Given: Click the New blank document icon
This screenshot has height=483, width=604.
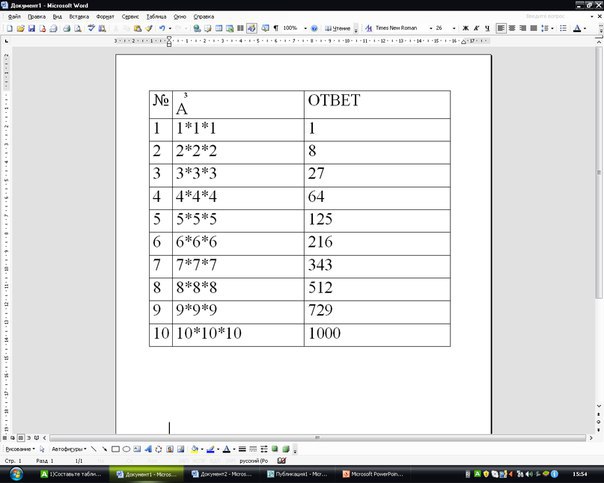Looking at the screenshot, I should coord(8,29).
